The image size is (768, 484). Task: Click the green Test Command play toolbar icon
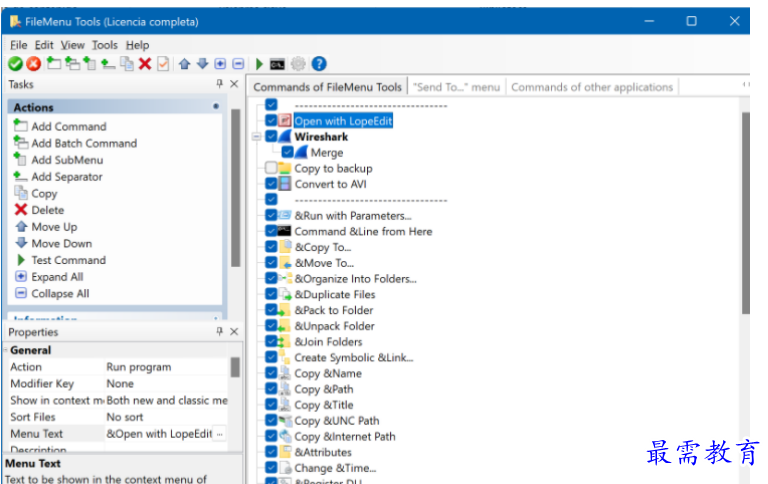point(260,64)
